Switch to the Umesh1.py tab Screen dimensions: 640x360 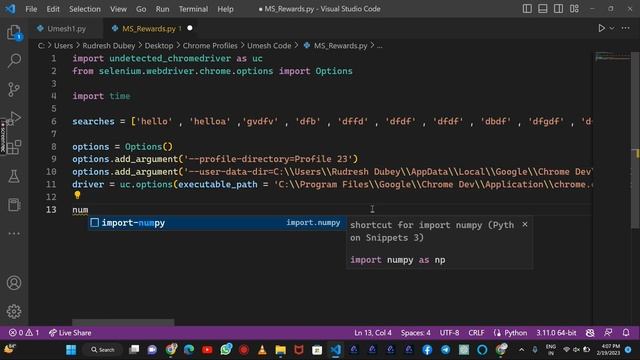(67, 29)
